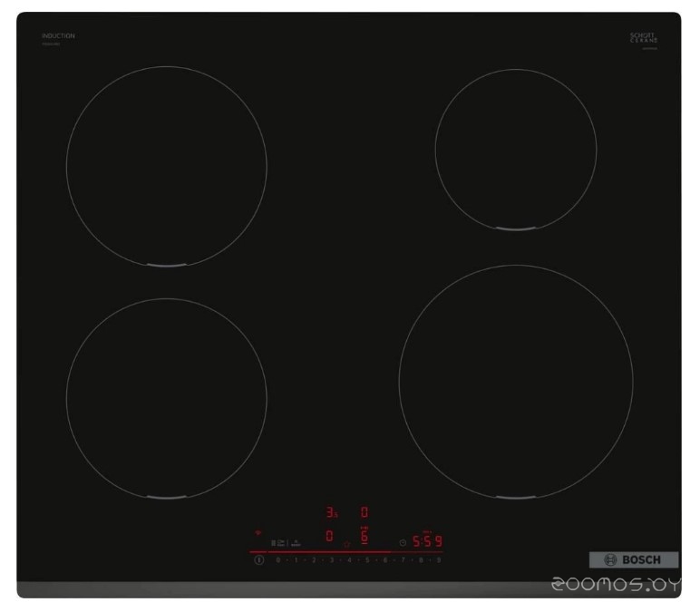Image resolution: width=700 pixels, height=612 pixels.
Task: Click the small rear-right cooking zone
Action: [515, 148]
